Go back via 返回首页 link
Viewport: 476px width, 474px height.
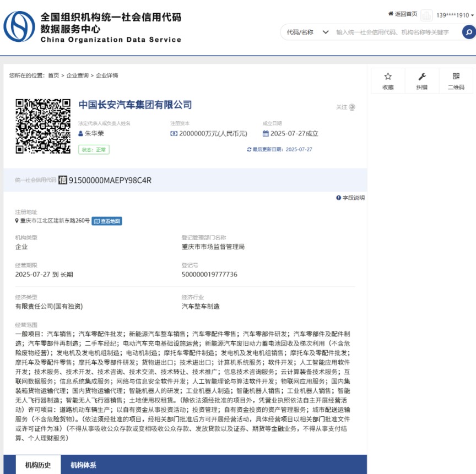click(x=406, y=14)
